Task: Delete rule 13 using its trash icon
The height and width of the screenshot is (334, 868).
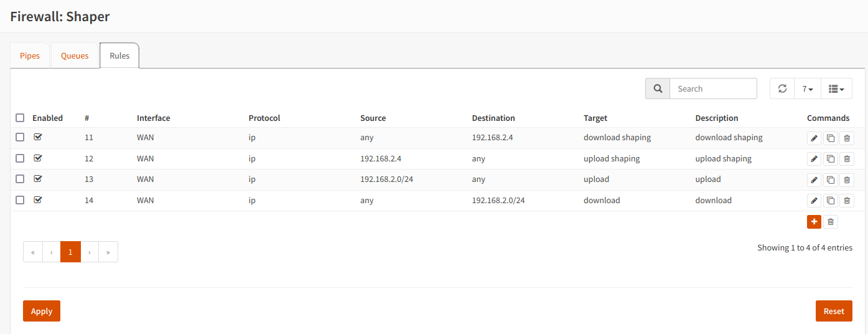Action: coord(846,180)
